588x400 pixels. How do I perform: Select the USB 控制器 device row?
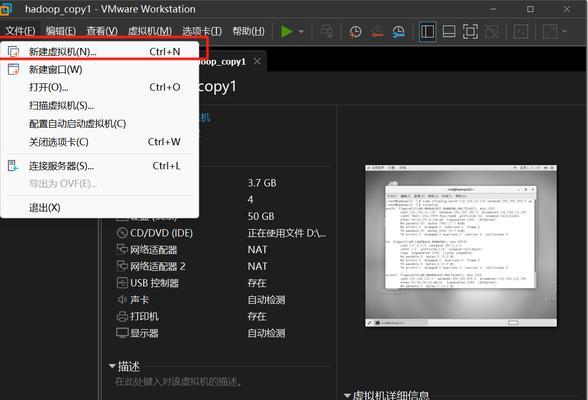click(221, 283)
